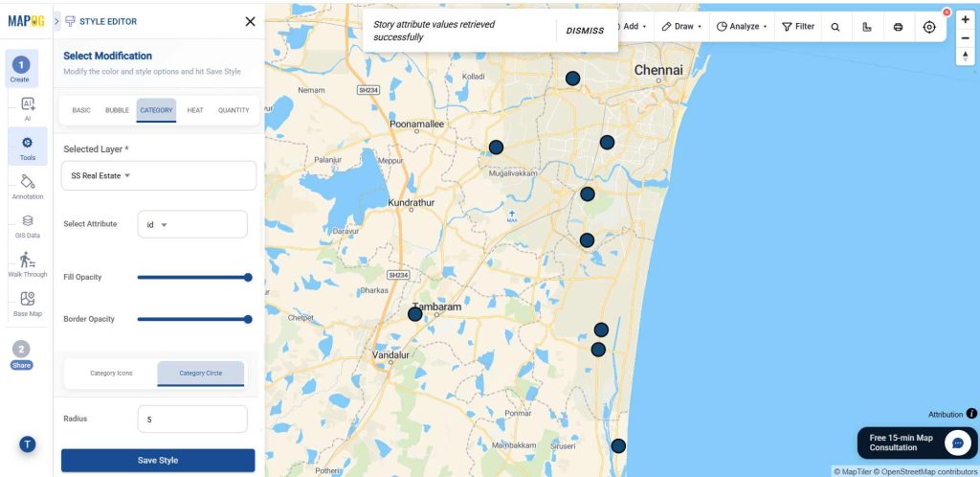The image size is (980, 477).
Task: Show attribution info icon
Action: pos(971,413)
